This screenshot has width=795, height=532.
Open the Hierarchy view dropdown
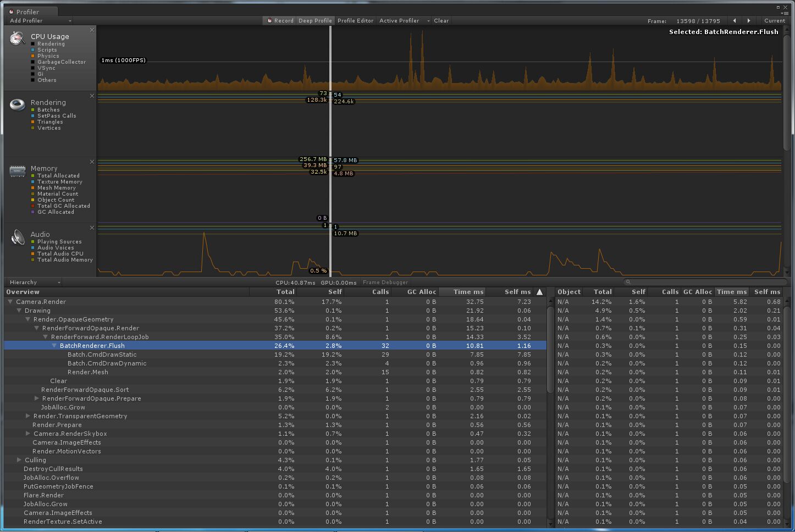[33, 282]
